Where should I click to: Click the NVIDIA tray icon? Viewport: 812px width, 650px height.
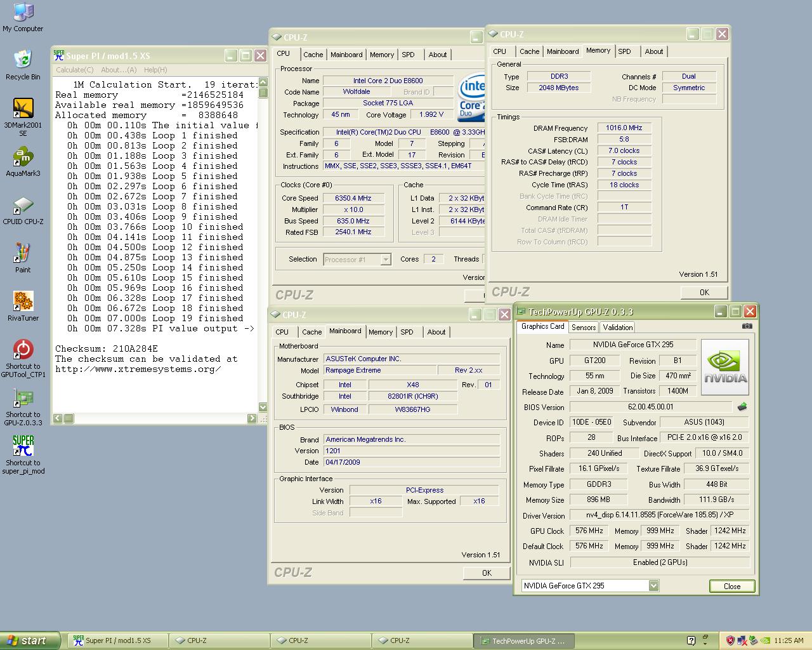click(766, 640)
